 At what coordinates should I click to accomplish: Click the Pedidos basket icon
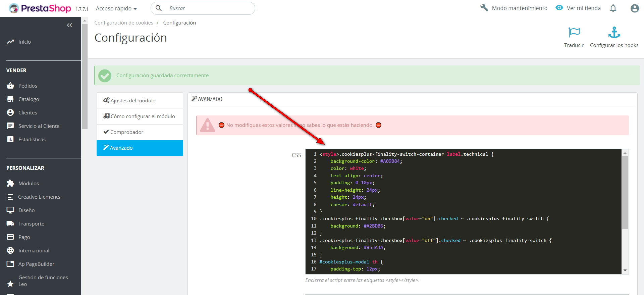pyautogui.click(x=10, y=86)
